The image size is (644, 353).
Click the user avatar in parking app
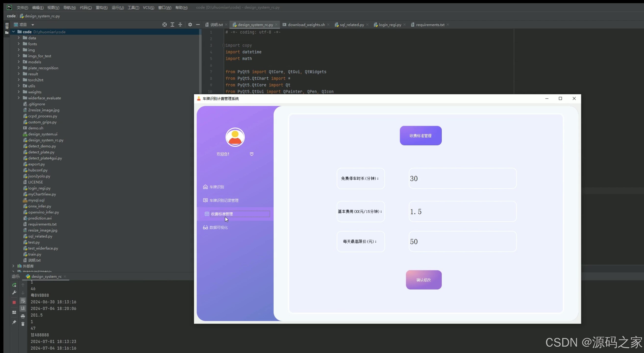(x=235, y=137)
